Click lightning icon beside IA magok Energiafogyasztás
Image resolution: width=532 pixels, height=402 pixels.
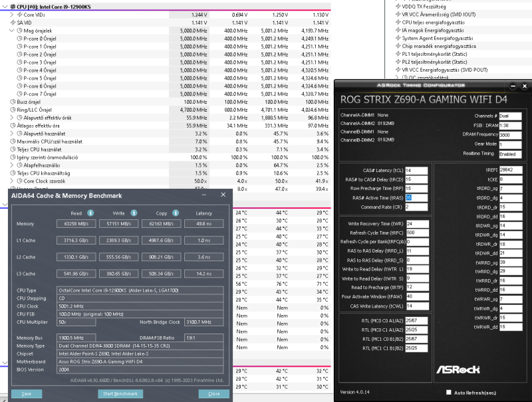(398, 30)
